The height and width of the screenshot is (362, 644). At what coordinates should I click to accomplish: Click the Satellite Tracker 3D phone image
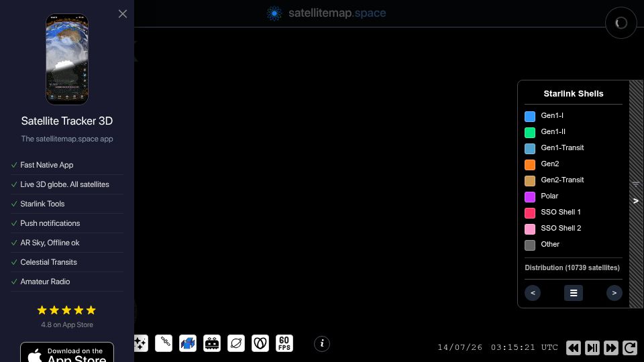click(x=67, y=59)
